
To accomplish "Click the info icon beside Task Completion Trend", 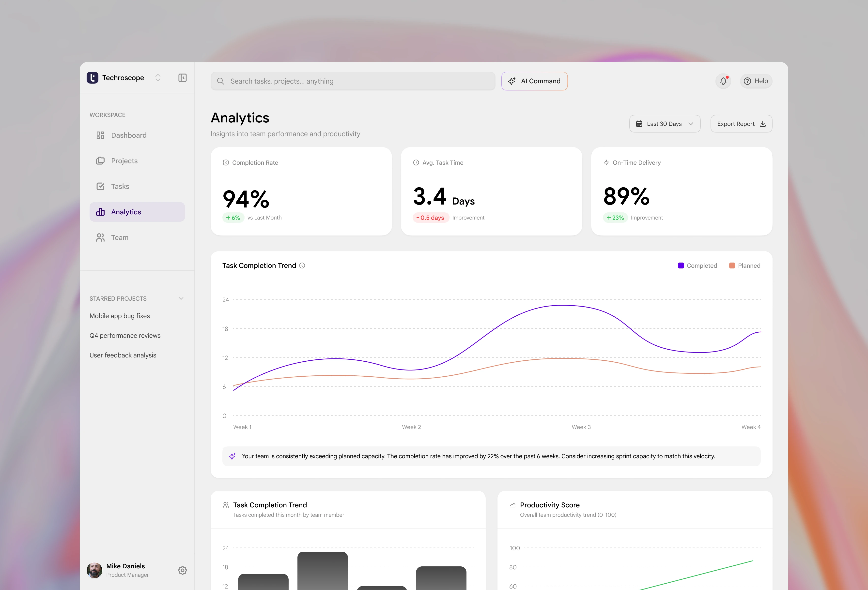I will (302, 266).
